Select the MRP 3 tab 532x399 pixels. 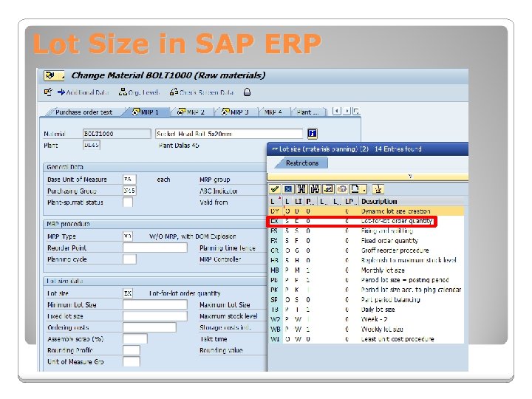pos(236,112)
